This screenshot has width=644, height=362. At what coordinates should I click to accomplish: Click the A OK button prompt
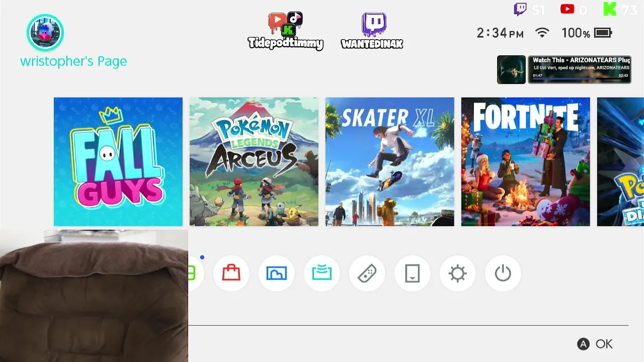[x=595, y=344]
